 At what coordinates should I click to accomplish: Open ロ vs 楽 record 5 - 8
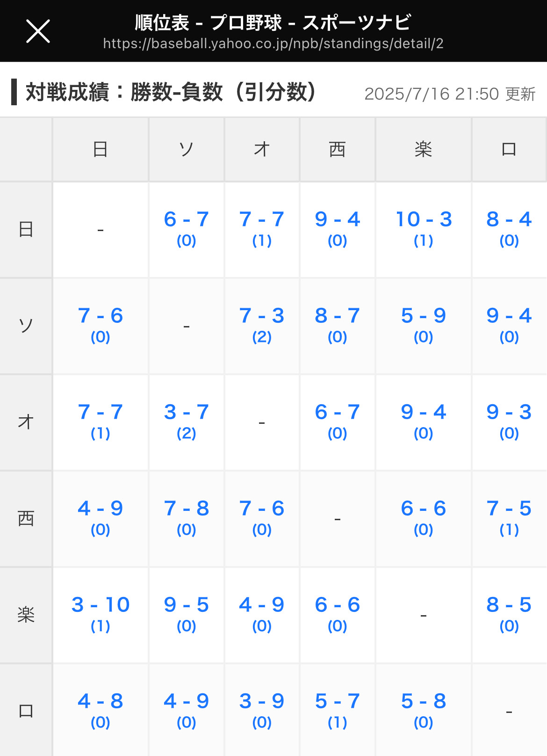[x=424, y=710]
